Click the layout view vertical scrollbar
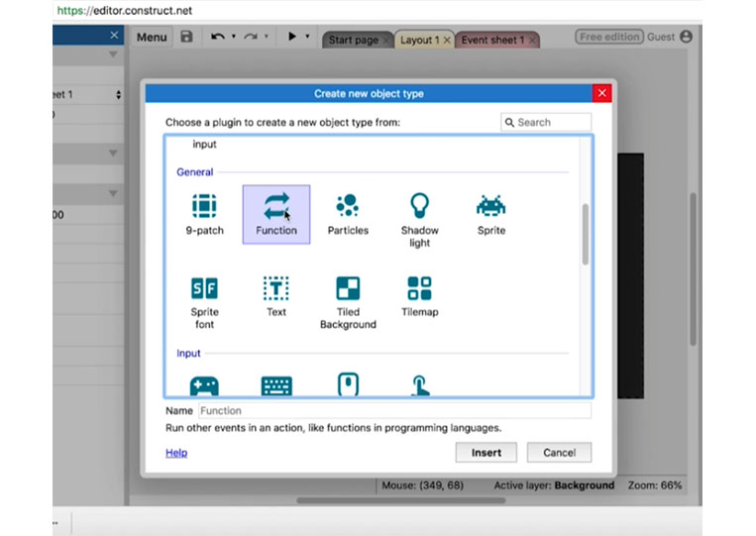 pos(693,268)
